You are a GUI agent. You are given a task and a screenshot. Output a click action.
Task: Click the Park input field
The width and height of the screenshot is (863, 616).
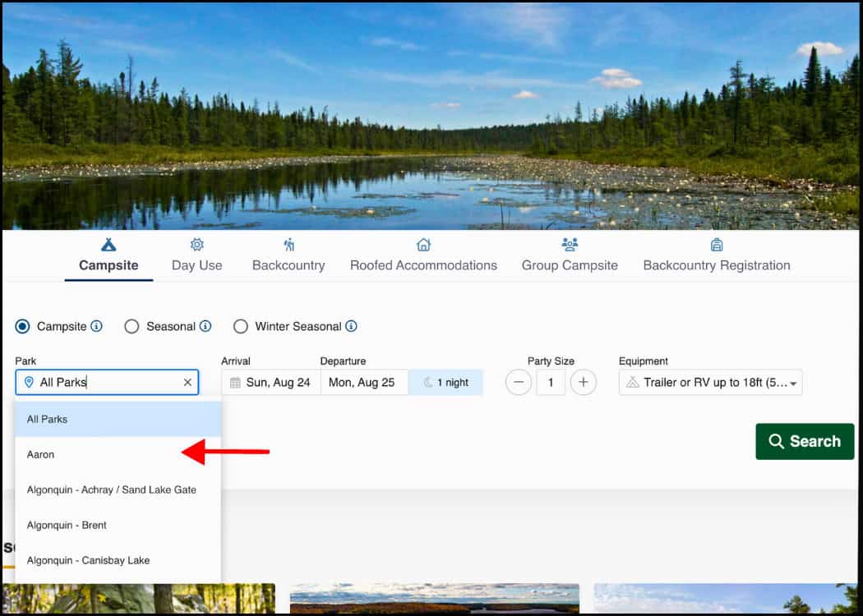[107, 382]
